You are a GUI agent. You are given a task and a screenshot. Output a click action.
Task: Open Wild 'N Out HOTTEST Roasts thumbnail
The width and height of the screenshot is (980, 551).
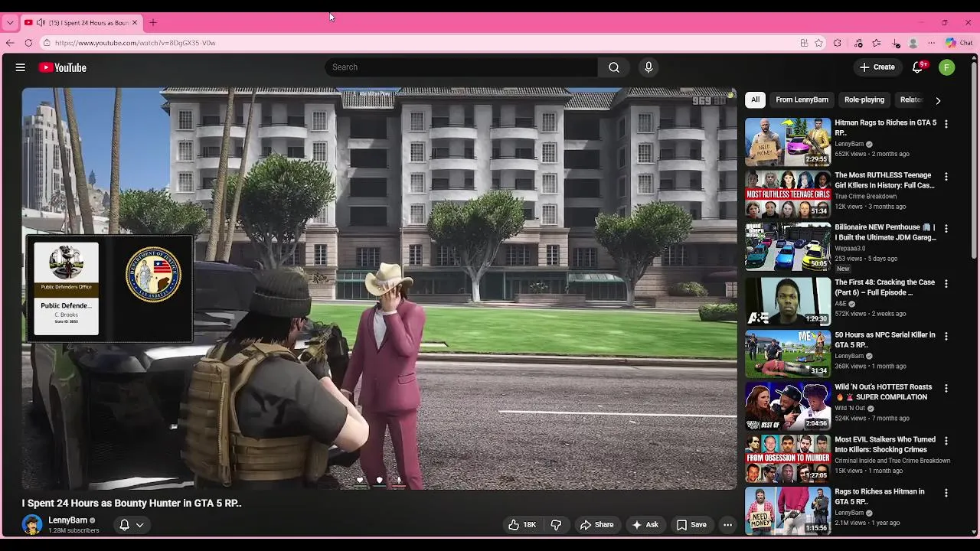click(x=788, y=406)
